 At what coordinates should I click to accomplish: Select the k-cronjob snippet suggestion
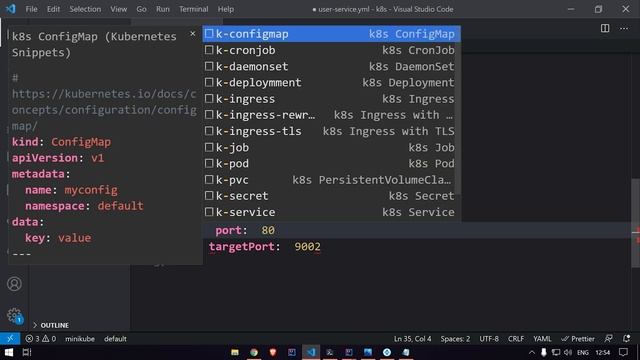click(x=329, y=50)
